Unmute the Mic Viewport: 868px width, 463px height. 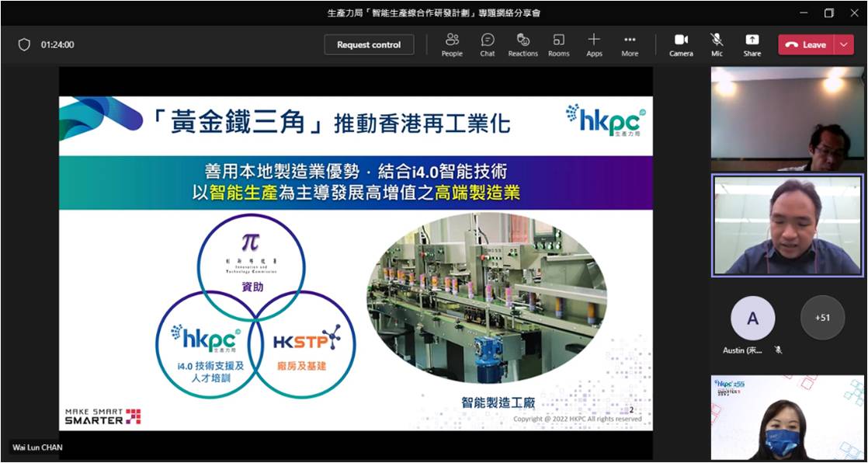coord(717,45)
